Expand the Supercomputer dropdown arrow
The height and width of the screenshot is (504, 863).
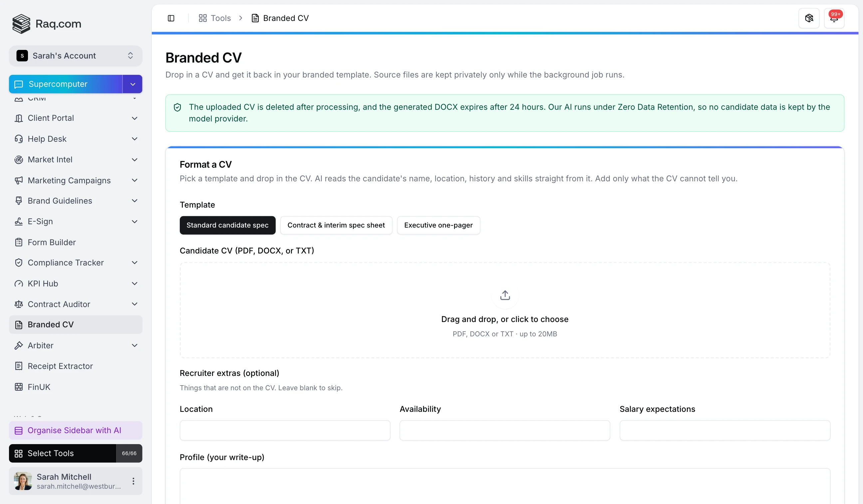coord(133,84)
